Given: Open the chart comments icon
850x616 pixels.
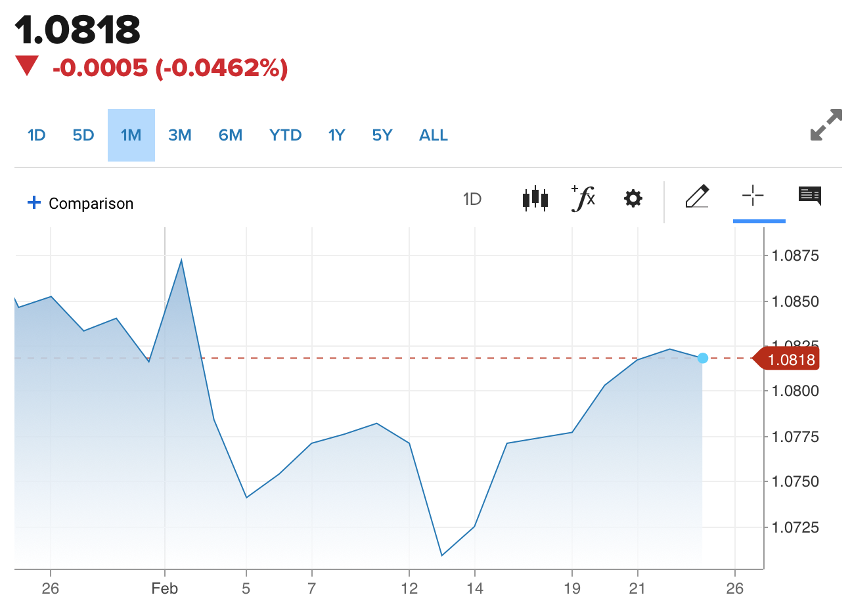Looking at the screenshot, I should 809,196.
